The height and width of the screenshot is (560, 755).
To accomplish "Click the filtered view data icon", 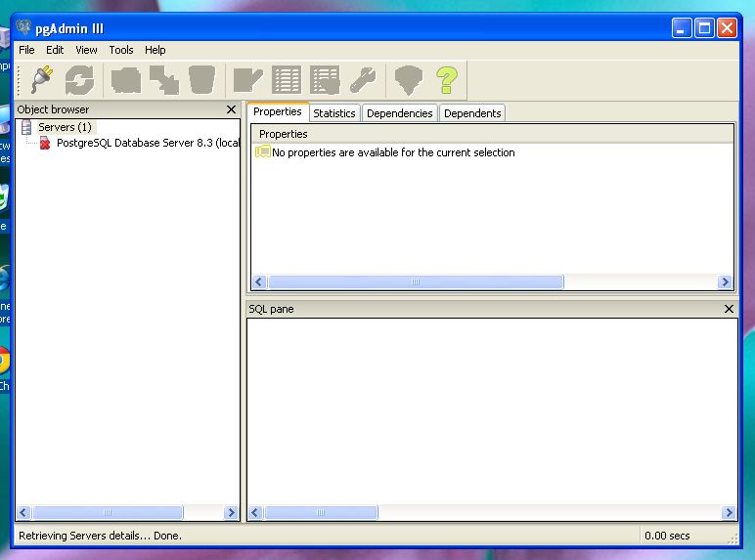I will coord(325,79).
